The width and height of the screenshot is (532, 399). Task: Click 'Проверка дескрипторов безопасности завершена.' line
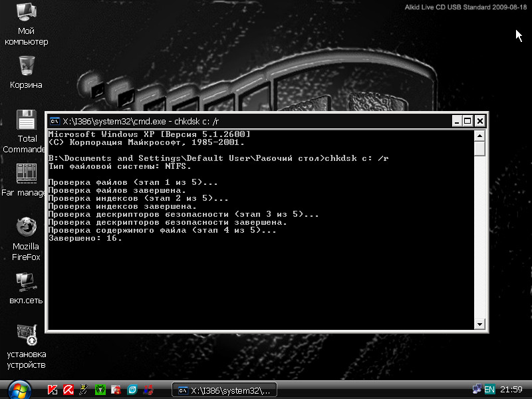(168, 222)
